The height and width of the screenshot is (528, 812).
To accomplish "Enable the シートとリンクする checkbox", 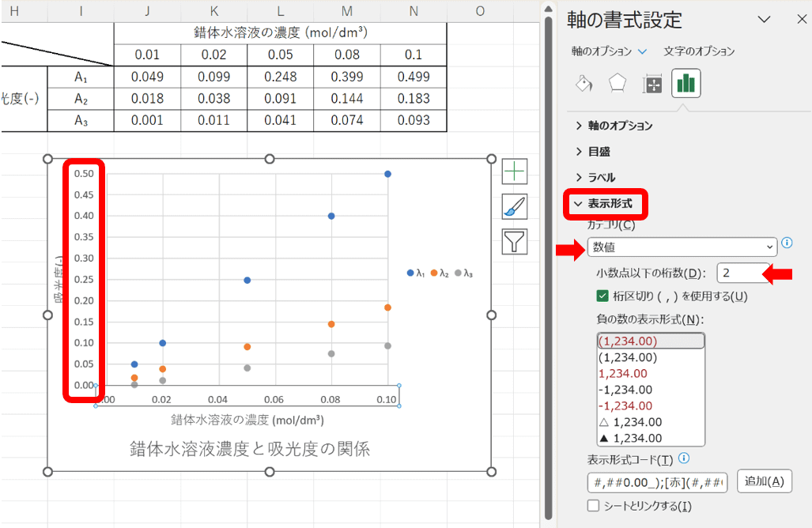I will 594,506.
